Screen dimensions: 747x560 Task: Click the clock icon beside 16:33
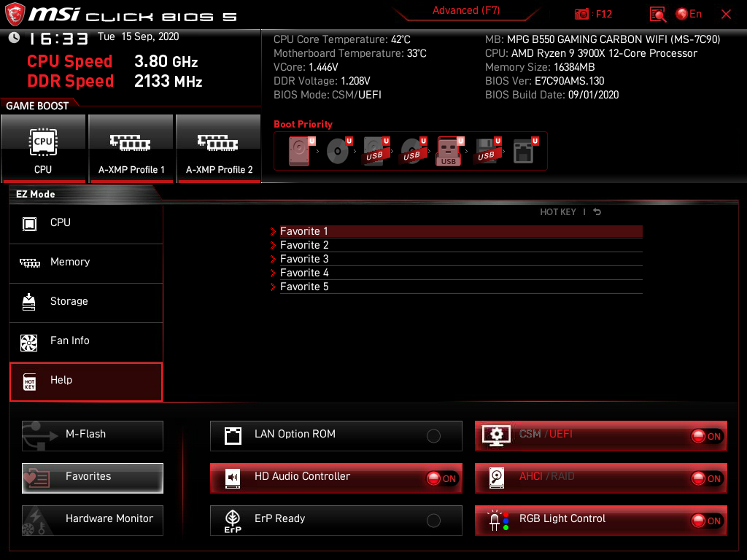pyautogui.click(x=15, y=38)
